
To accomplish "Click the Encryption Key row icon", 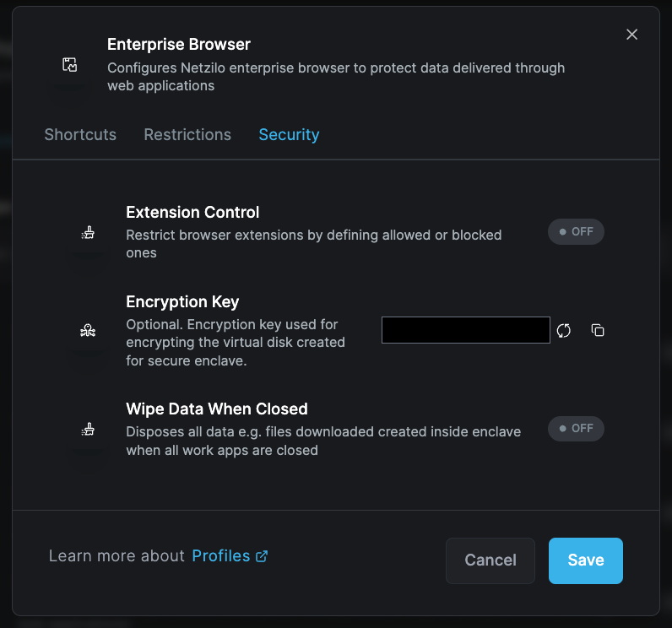I will click(88, 331).
